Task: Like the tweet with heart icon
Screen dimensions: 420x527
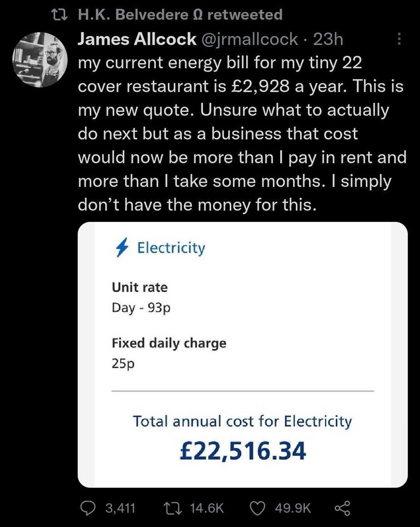Action: point(258,508)
